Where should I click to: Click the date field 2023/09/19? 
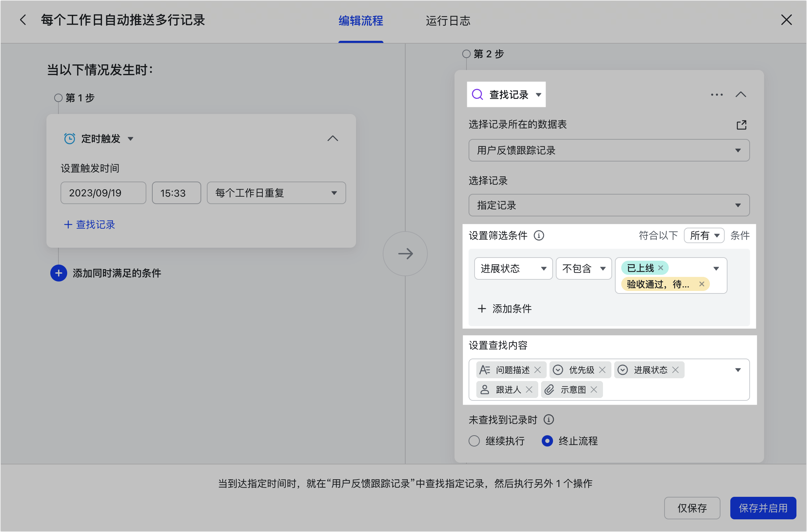click(x=103, y=193)
